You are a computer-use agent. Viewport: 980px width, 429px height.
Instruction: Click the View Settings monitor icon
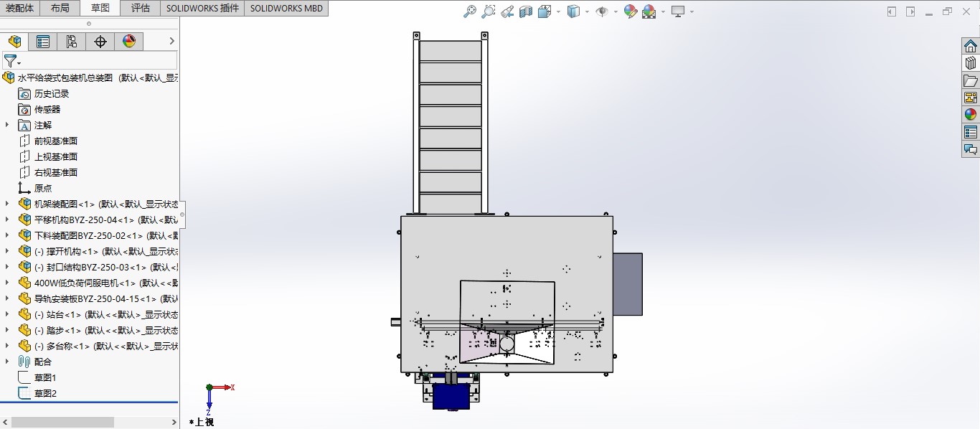point(678,11)
